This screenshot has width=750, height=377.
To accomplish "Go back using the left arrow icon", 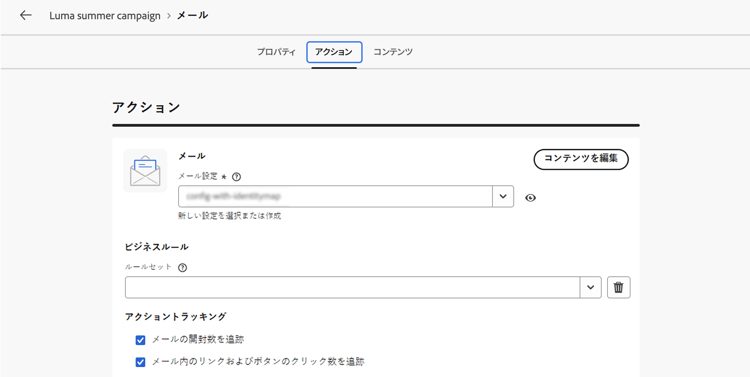I will (x=25, y=15).
